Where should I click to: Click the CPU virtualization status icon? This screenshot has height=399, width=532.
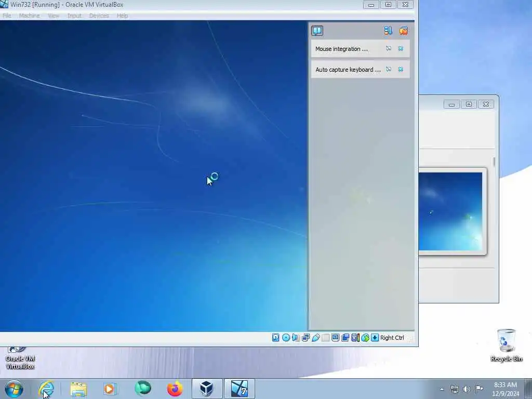(355, 338)
